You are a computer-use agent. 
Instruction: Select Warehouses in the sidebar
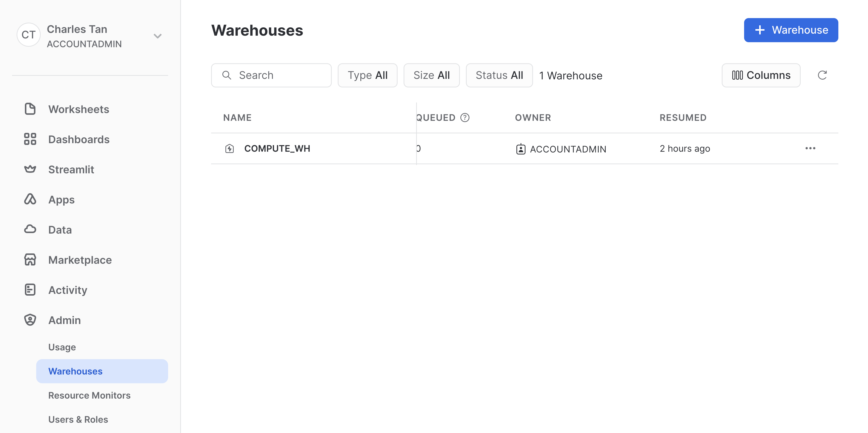coord(102,371)
